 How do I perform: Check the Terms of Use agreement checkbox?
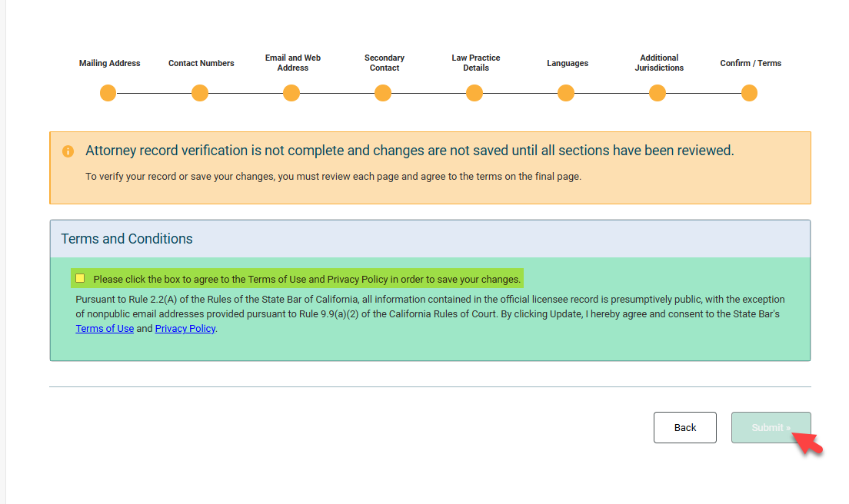(80, 278)
